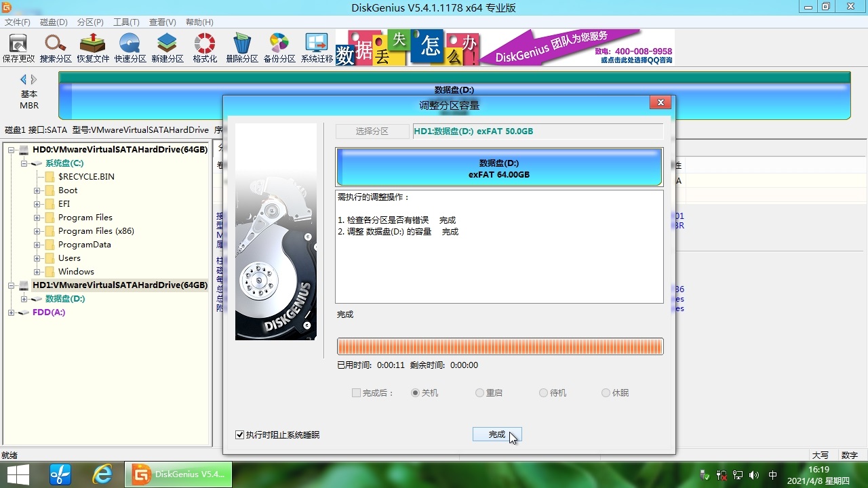
Task: Expand the 数据盘(D:) tree node
Action: pos(24,299)
